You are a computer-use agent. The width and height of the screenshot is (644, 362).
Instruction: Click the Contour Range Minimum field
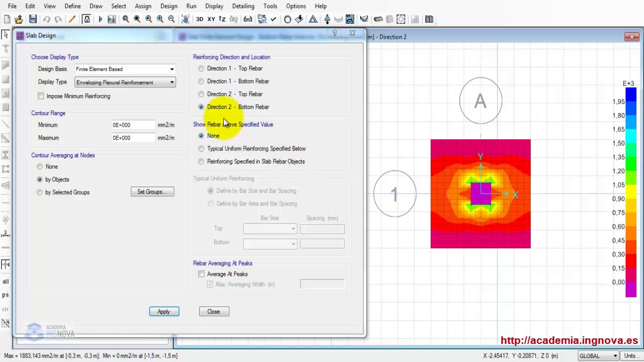133,125
